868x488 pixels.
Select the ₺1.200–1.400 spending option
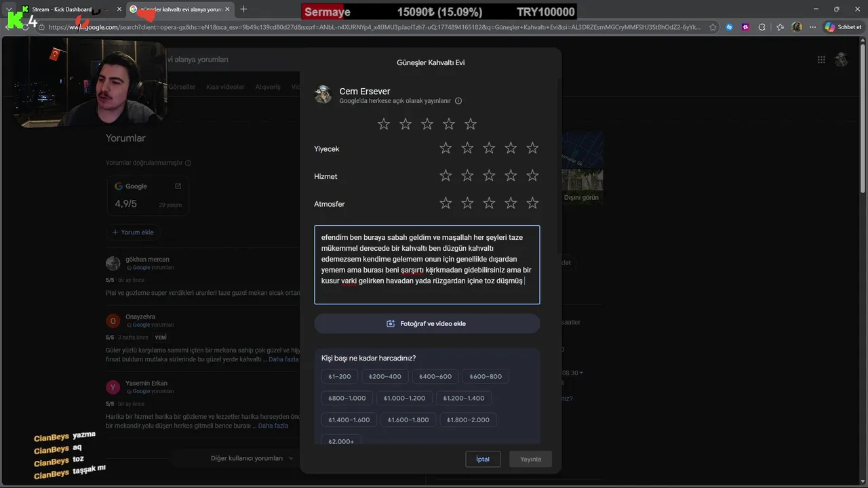pyautogui.click(x=464, y=398)
